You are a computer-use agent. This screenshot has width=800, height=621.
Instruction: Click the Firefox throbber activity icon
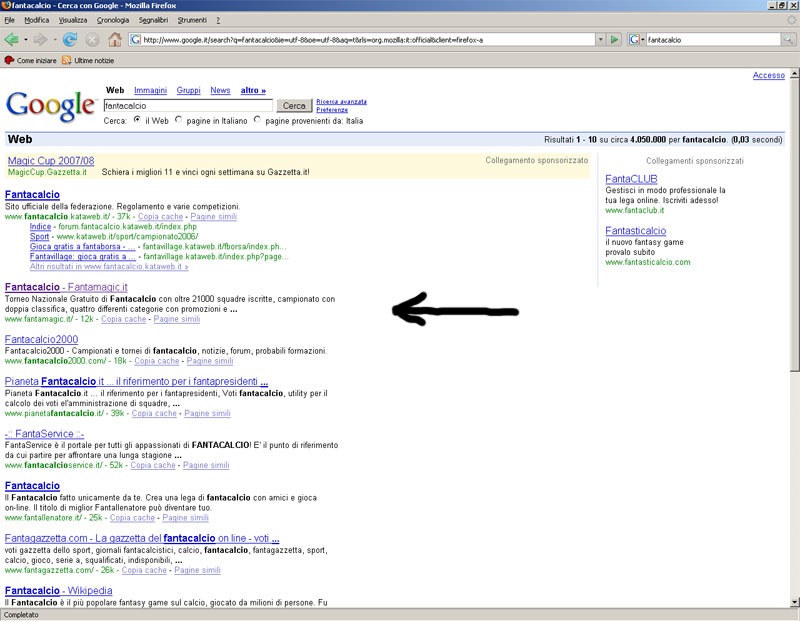(791, 20)
